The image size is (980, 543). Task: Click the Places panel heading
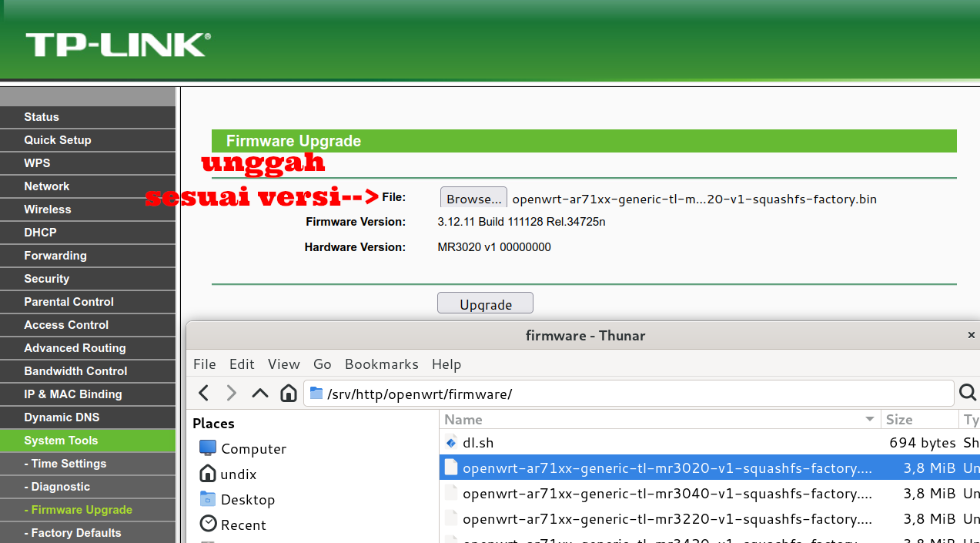pos(213,423)
